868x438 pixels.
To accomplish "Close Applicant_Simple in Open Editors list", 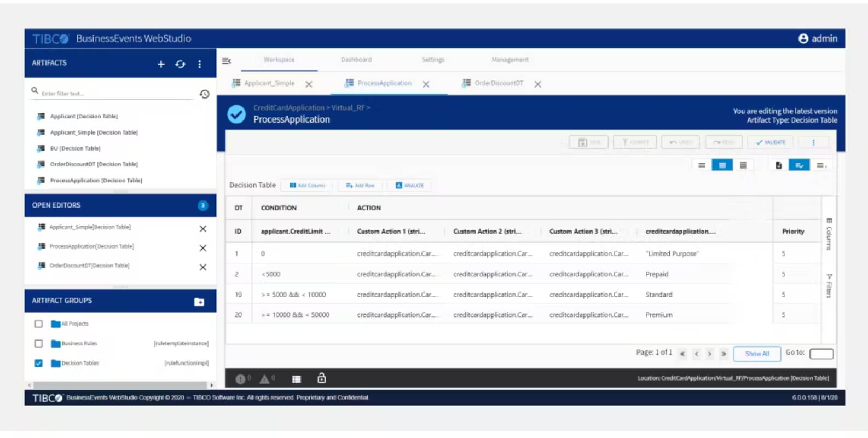I will [202, 229].
